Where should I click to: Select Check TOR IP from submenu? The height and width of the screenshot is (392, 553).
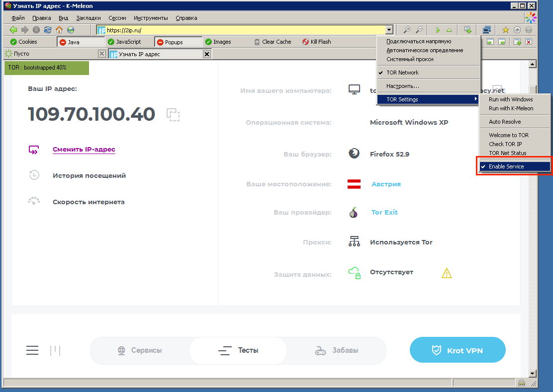[515, 144]
